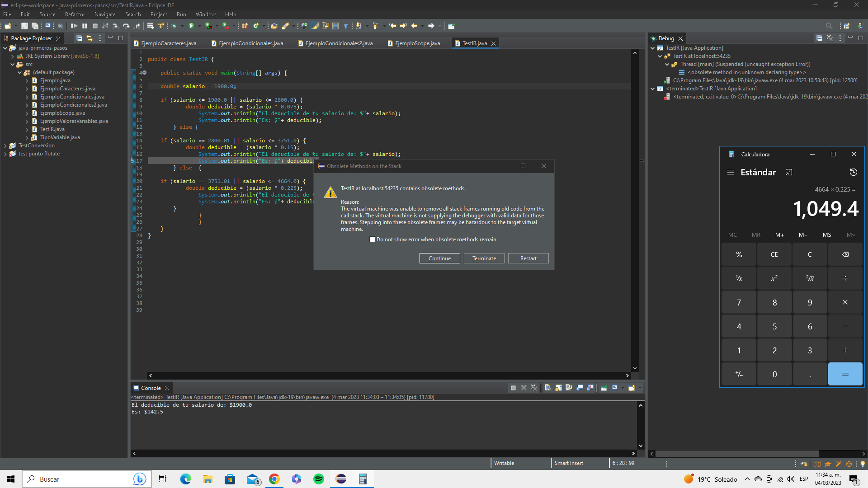Click the Resume debug toolbar icon

tap(74, 26)
